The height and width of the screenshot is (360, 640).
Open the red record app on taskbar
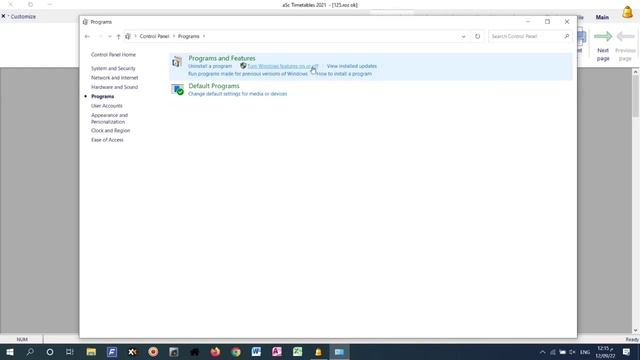(153, 352)
